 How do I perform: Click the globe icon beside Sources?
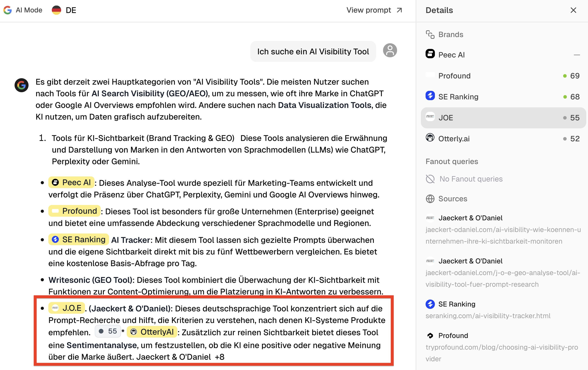click(430, 199)
